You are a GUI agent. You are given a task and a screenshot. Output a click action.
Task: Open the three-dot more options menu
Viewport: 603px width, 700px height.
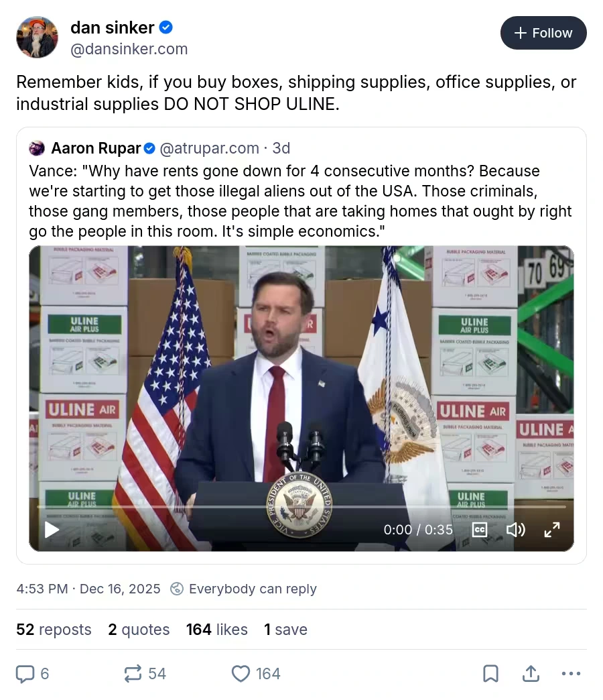[x=571, y=673]
